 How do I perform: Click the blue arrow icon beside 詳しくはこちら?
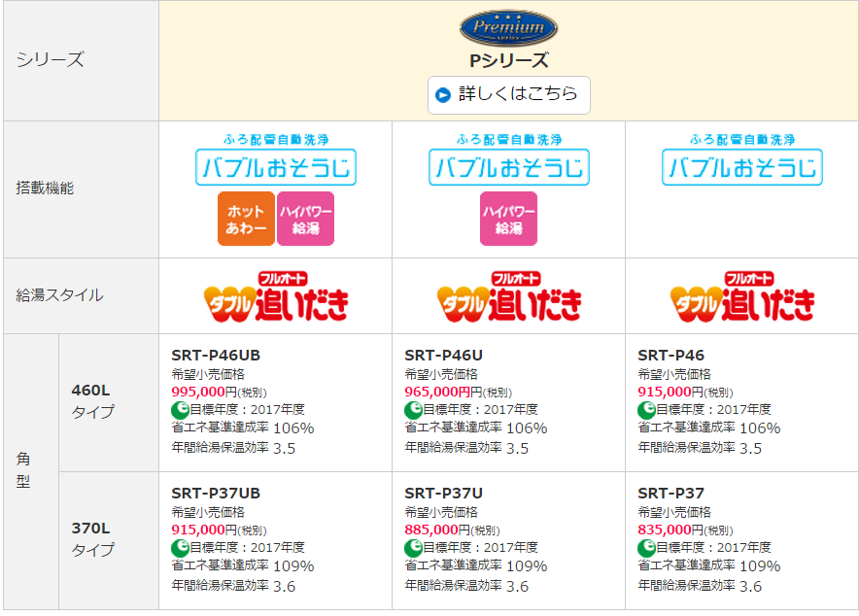(443, 94)
